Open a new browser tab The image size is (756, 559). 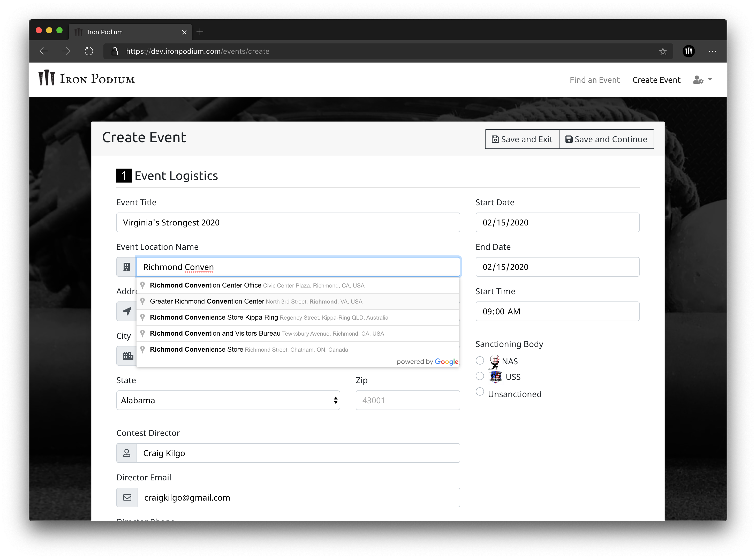click(200, 32)
